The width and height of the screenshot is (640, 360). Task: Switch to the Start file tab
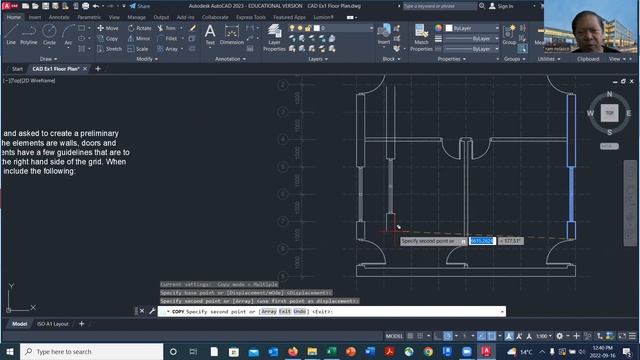coord(17,69)
